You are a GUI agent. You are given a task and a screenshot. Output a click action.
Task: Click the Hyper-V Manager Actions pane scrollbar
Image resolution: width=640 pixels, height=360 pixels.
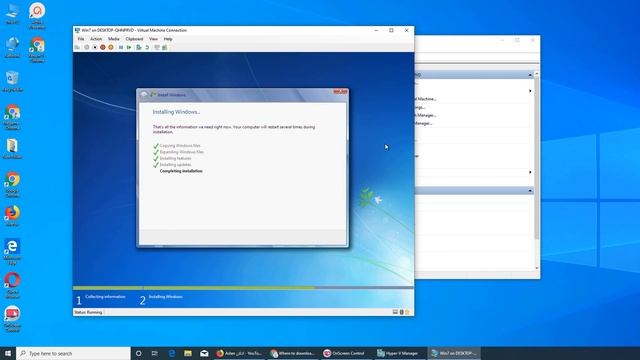click(x=536, y=157)
